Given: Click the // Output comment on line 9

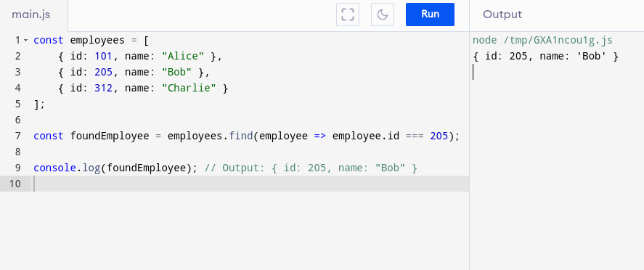Looking at the screenshot, I should [x=311, y=168].
